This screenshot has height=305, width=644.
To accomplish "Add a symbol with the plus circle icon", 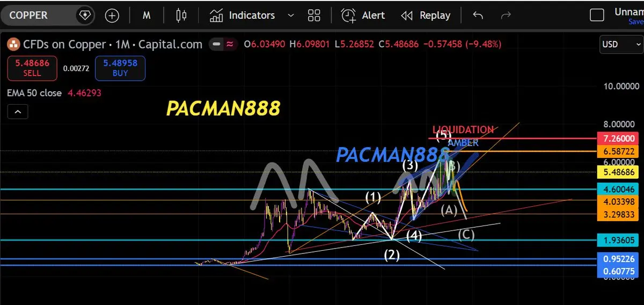I will (112, 15).
